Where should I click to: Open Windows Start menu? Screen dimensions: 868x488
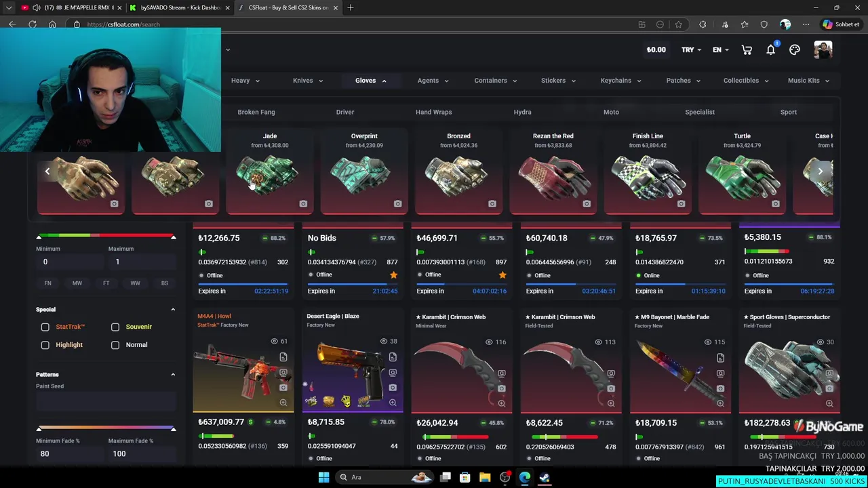[323, 477]
